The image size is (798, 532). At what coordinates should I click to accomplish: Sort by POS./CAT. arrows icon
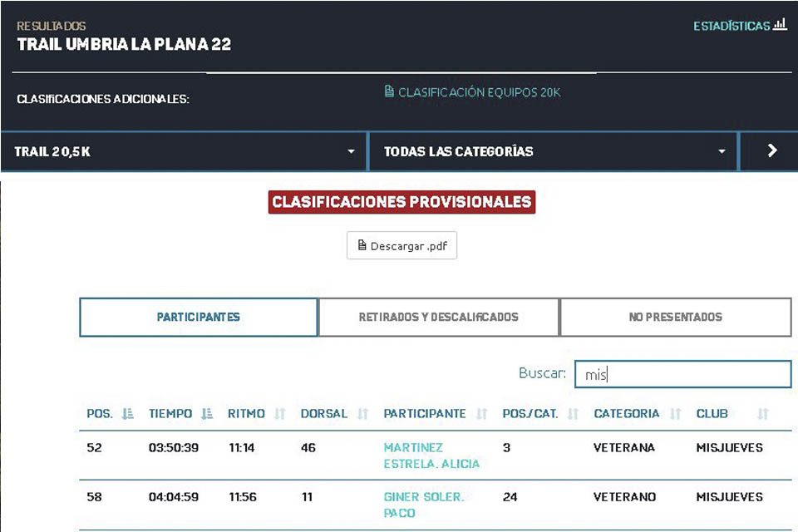[x=572, y=414]
